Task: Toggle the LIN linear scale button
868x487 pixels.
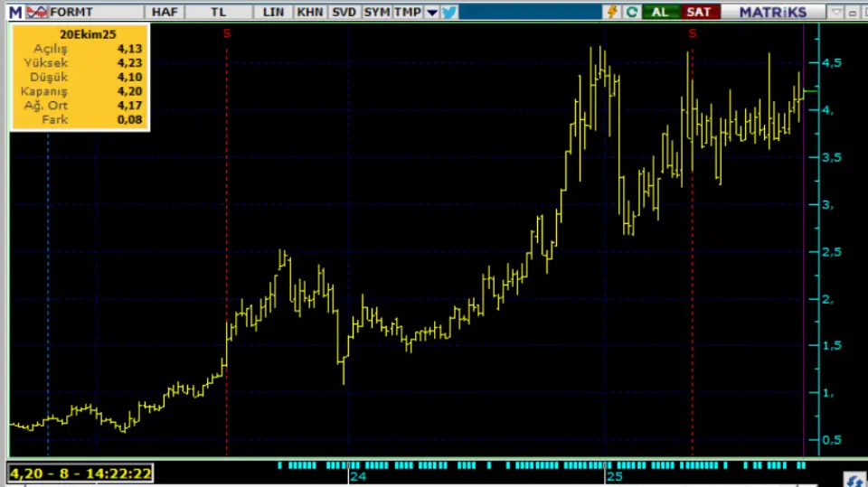Action: click(274, 12)
